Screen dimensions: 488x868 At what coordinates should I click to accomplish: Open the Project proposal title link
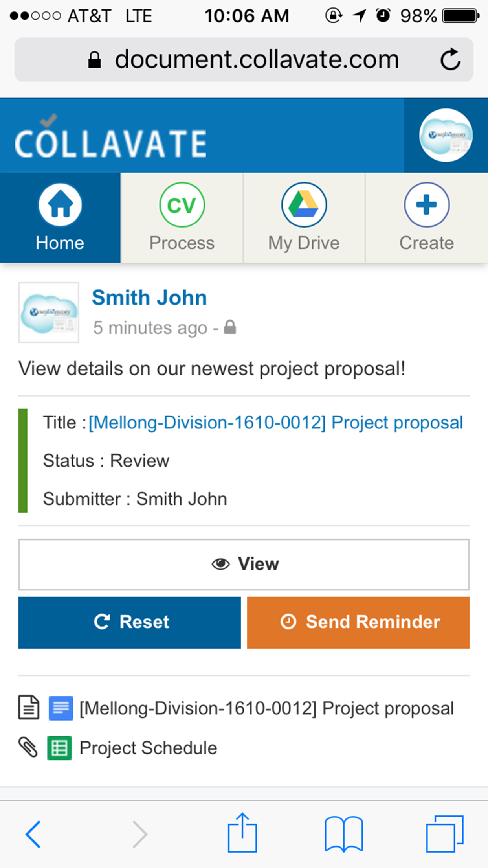(275, 423)
